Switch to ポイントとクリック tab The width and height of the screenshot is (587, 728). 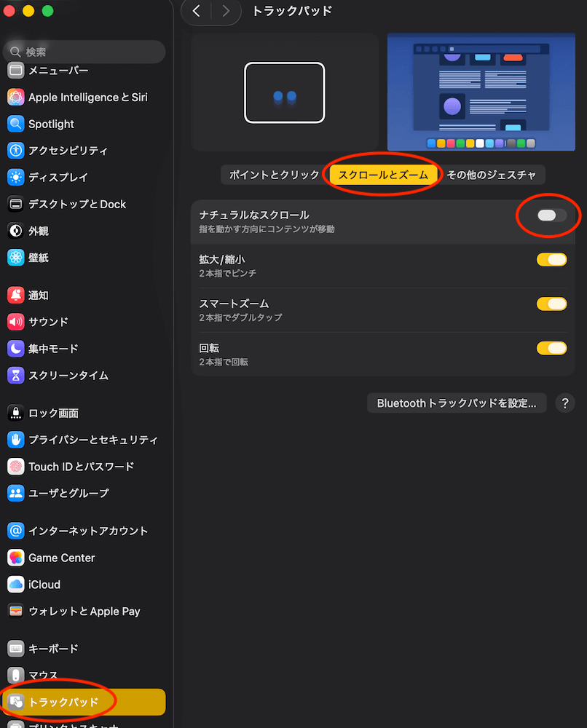(274, 175)
